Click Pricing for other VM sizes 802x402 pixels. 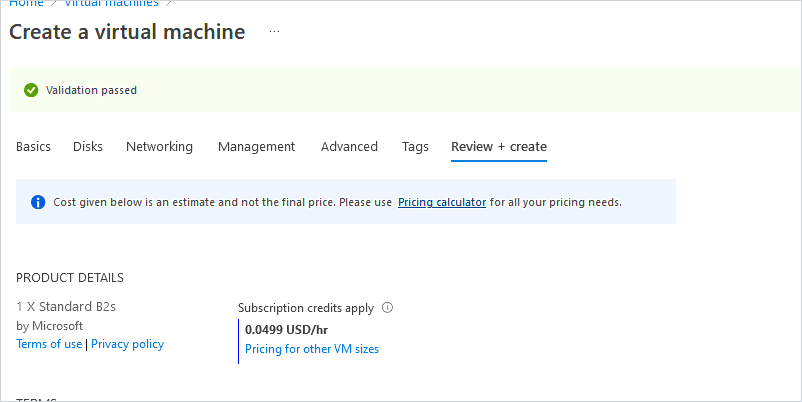[x=312, y=349]
